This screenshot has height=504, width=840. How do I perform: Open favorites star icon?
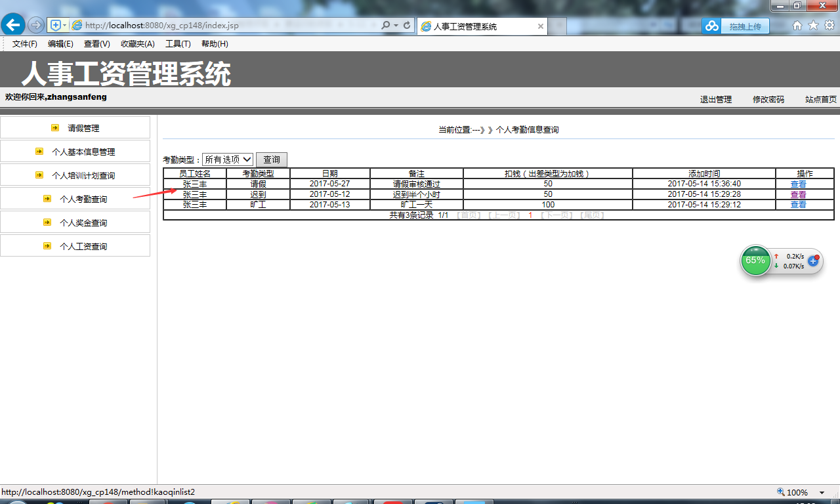(x=813, y=25)
